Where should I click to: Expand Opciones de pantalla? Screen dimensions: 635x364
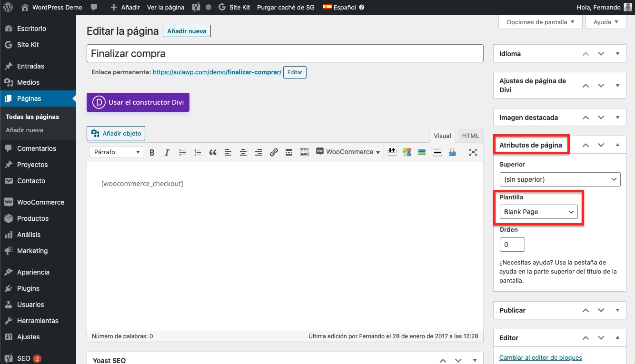coord(540,22)
